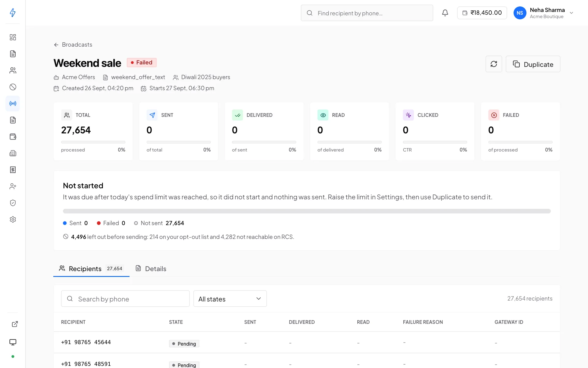The height and width of the screenshot is (368, 588).
Task: Switch to the Details tab
Action: coord(151,269)
